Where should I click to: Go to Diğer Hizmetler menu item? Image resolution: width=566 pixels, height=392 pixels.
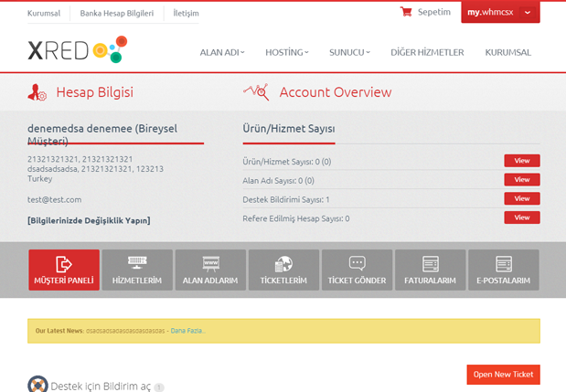coord(427,53)
